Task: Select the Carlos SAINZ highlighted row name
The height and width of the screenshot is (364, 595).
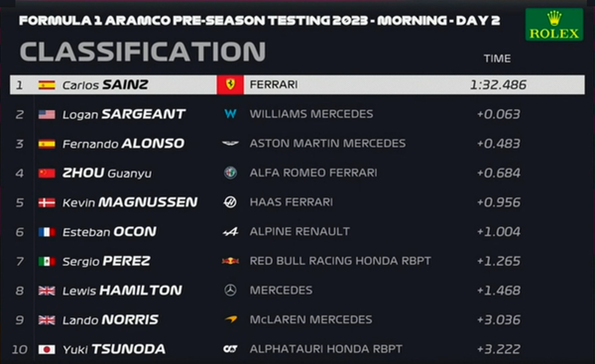Action: coord(105,84)
